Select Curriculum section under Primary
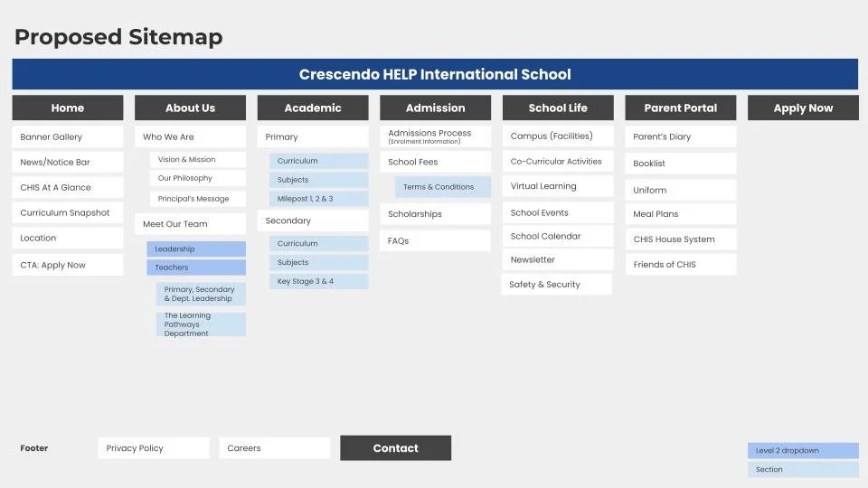Viewport: 868px width, 488px height. 319,161
